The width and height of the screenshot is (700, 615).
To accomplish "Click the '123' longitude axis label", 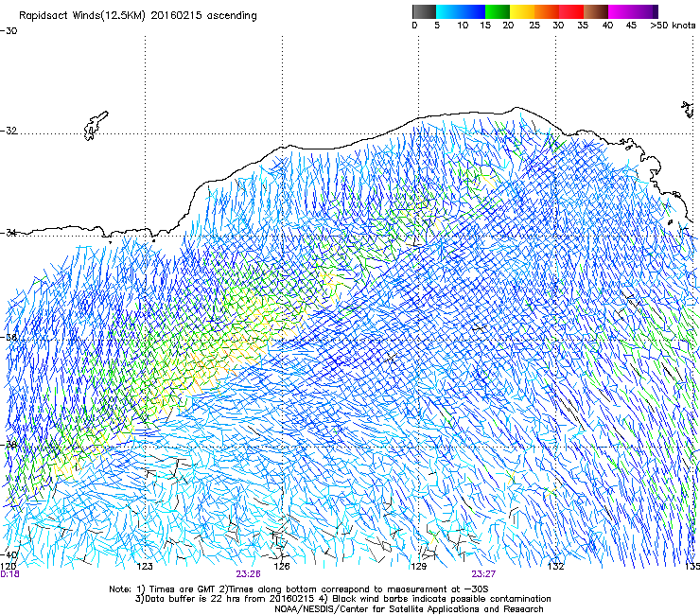I will click(x=145, y=567).
